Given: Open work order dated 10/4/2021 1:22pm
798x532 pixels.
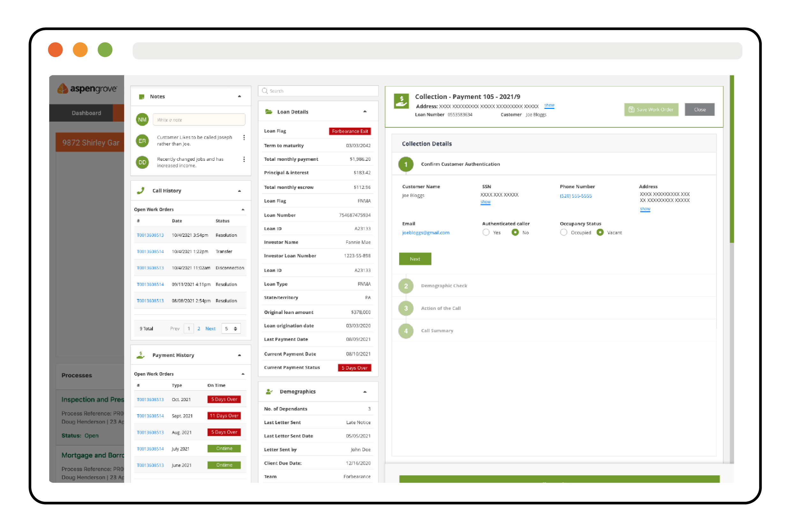Looking at the screenshot, I should tap(150, 251).
